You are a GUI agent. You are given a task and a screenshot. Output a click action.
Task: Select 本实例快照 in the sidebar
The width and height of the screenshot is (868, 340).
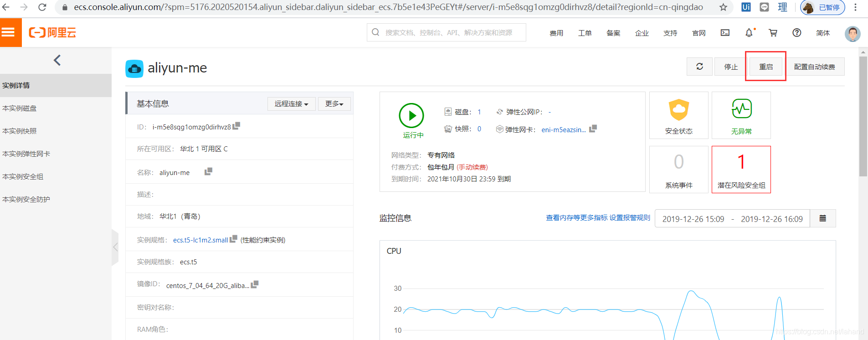point(56,131)
